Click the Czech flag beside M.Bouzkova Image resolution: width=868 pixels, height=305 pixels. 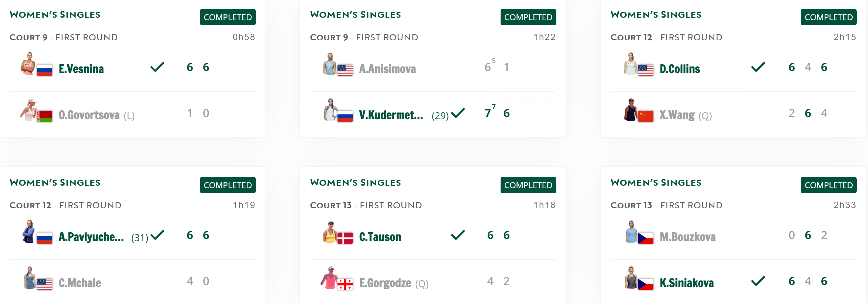[645, 238]
